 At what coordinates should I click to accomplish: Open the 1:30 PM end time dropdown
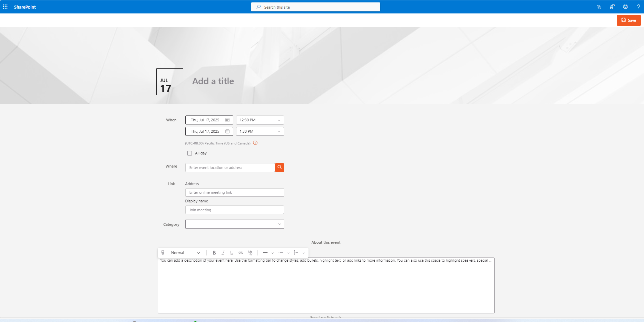(x=260, y=131)
